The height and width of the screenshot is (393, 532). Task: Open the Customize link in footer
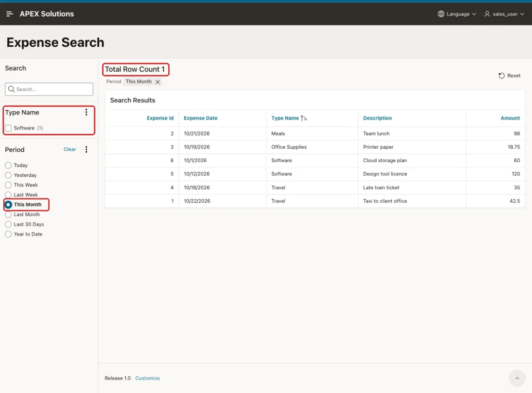147,378
